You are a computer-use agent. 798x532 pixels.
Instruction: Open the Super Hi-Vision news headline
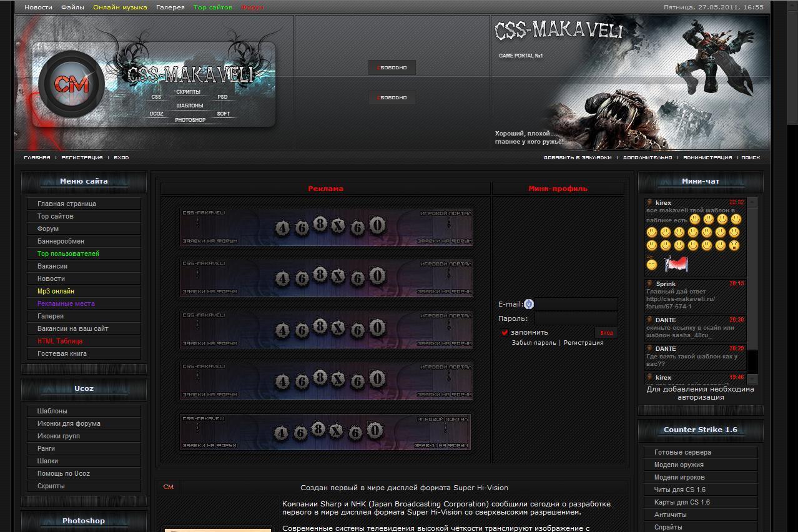404,488
